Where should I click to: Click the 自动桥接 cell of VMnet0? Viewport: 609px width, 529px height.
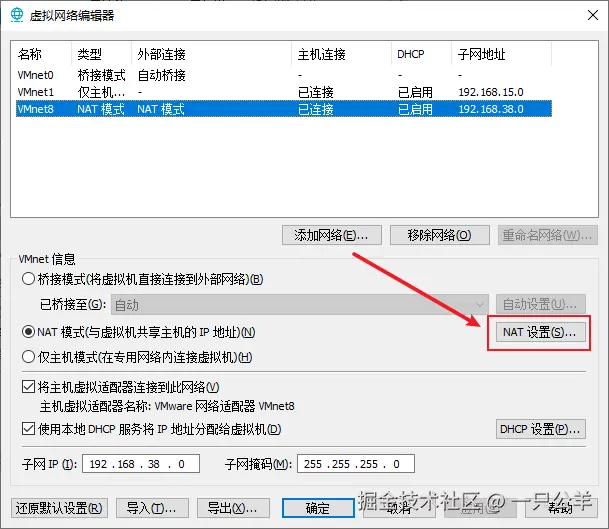tap(162, 75)
